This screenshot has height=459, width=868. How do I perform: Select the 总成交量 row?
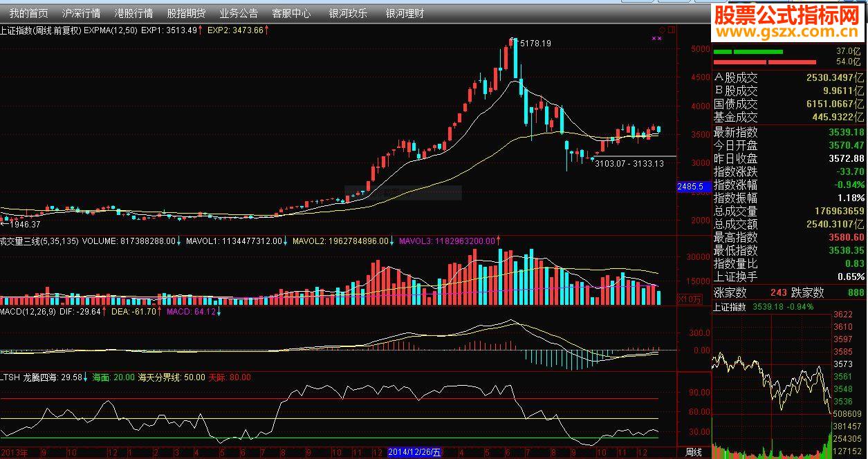coord(789,211)
